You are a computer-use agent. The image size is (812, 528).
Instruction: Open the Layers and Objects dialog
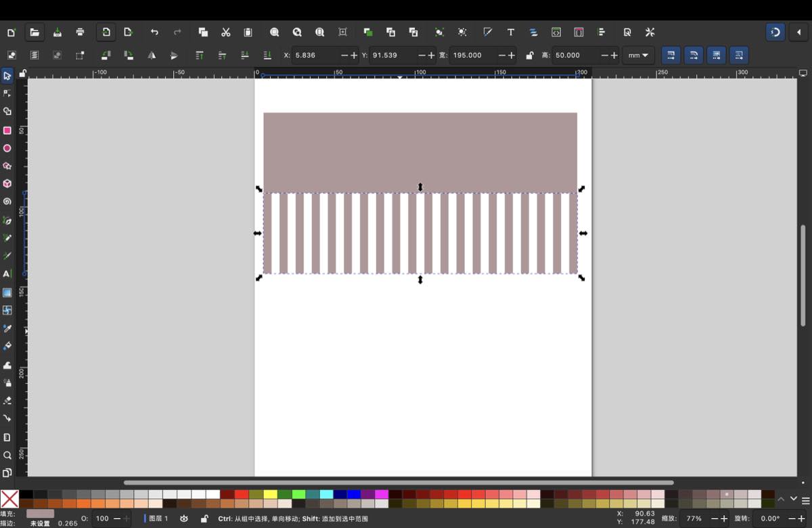[533, 32]
